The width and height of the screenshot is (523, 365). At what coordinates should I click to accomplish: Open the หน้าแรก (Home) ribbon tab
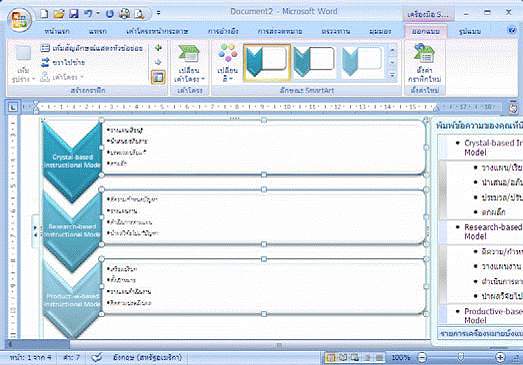[x=57, y=31]
